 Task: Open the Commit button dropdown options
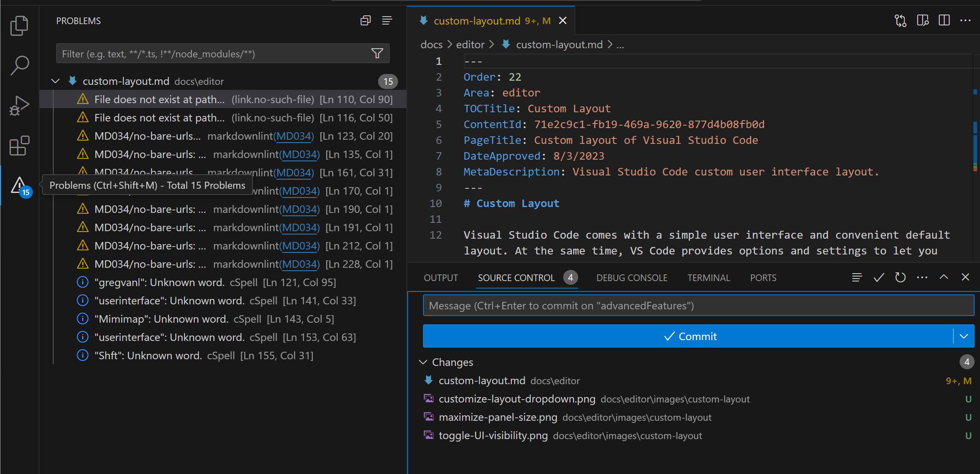point(964,336)
